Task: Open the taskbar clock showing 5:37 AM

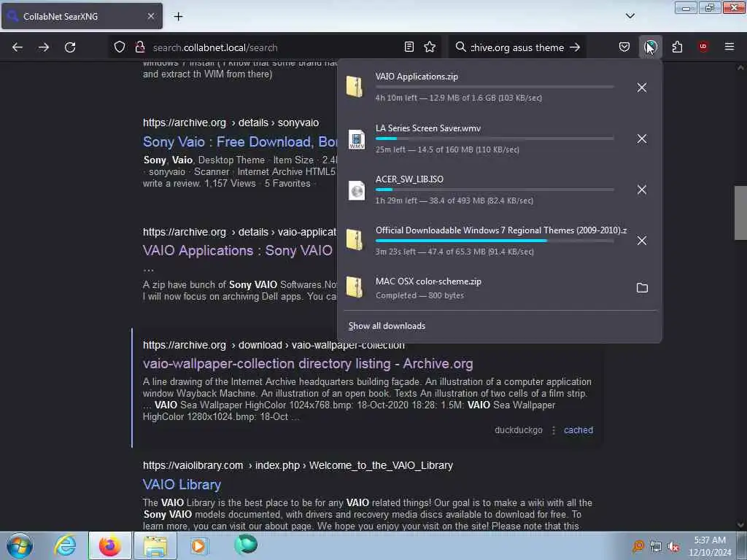Action: [709, 546]
